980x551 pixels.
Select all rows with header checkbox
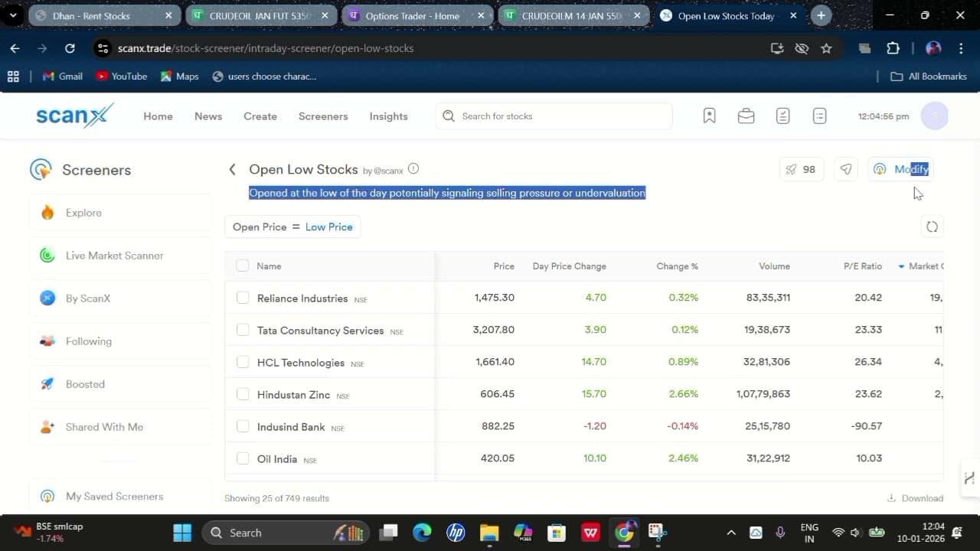point(243,266)
